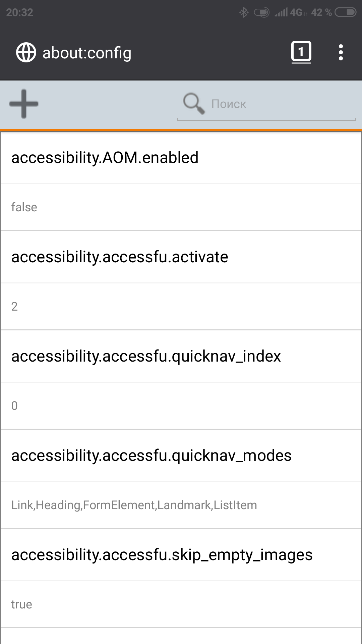Tap the Bluetooth status bar icon
The height and width of the screenshot is (644, 362).
coord(244,13)
